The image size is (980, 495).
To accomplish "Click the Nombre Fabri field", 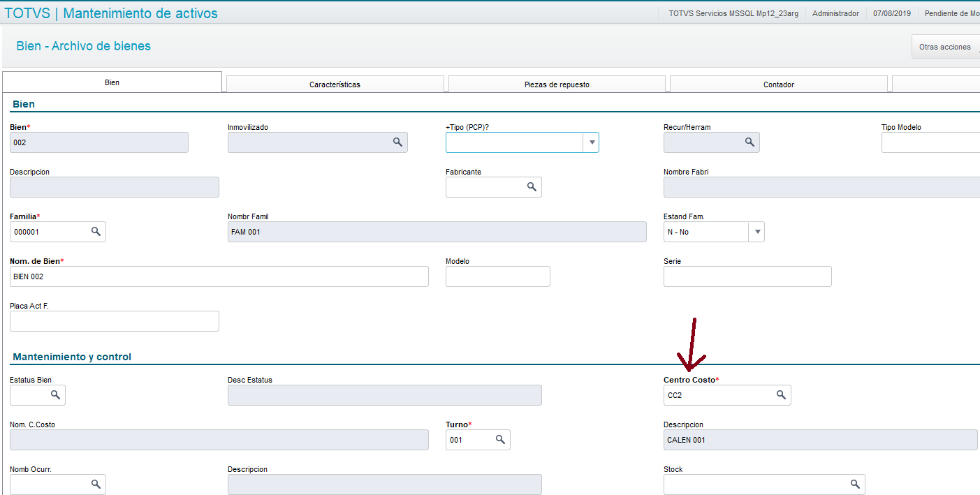I will [x=821, y=187].
